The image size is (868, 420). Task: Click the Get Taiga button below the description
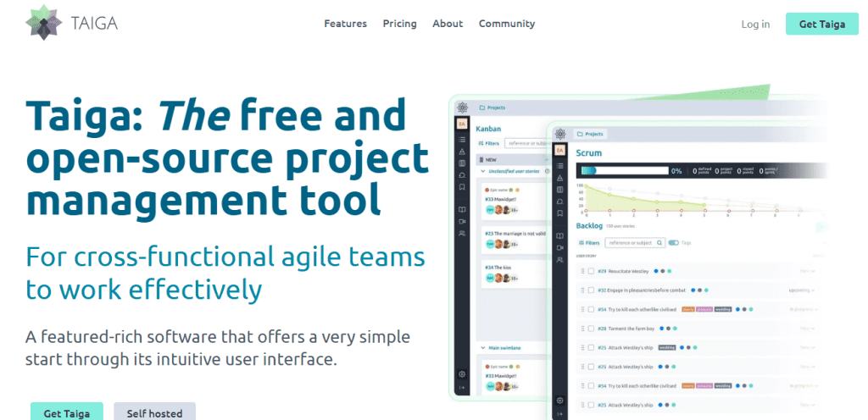pos(66,412)
